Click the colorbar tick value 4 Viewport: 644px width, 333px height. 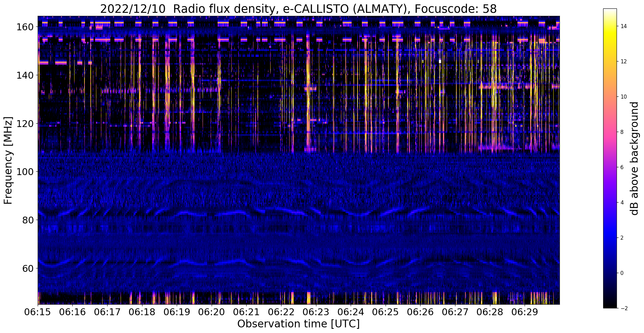point(622,203)
